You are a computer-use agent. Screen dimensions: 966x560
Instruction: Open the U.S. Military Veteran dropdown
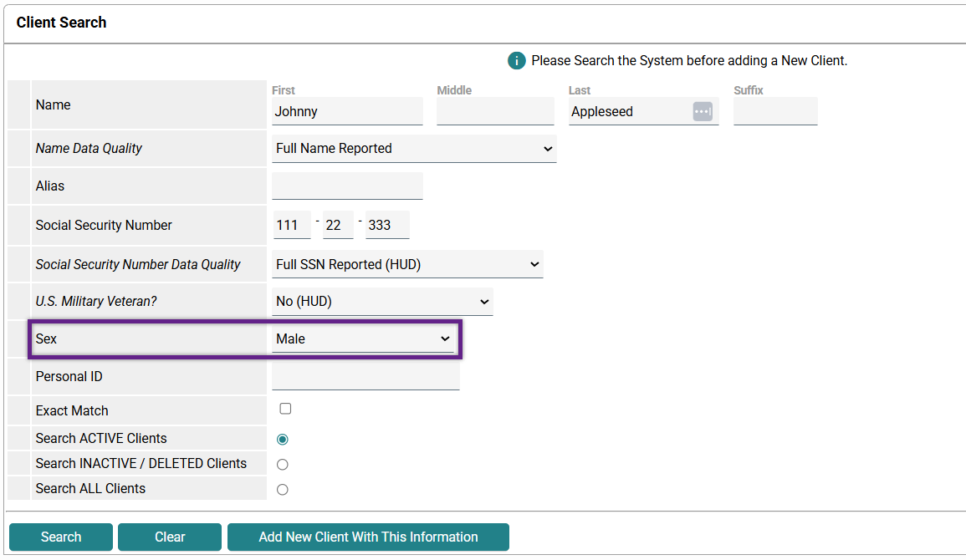(382, 302)
